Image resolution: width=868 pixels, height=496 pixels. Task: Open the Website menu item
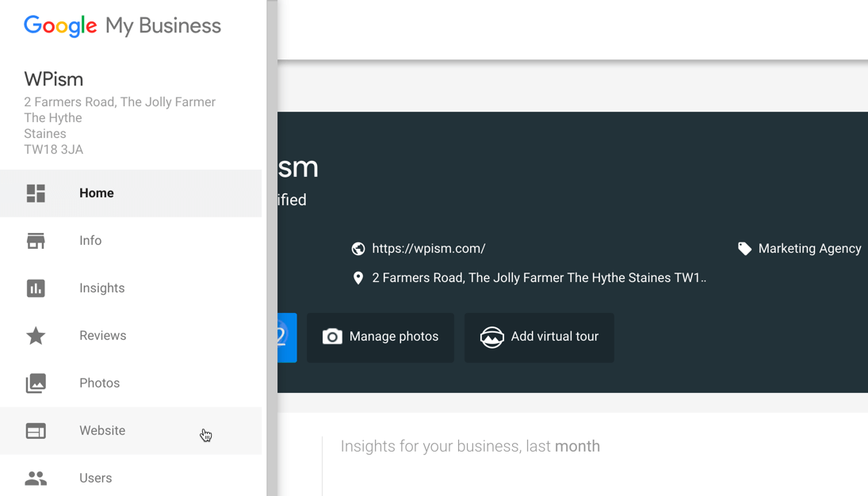pyautogui.click(x=131, y=431)
